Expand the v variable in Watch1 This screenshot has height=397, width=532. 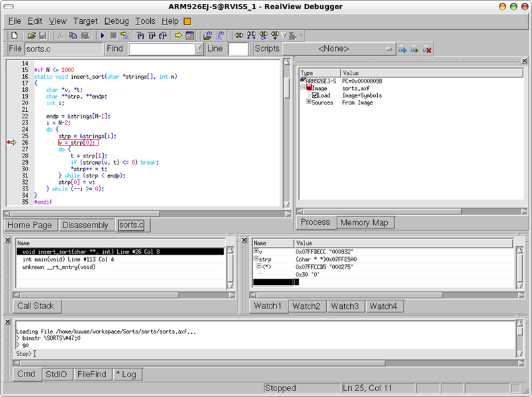256,251
